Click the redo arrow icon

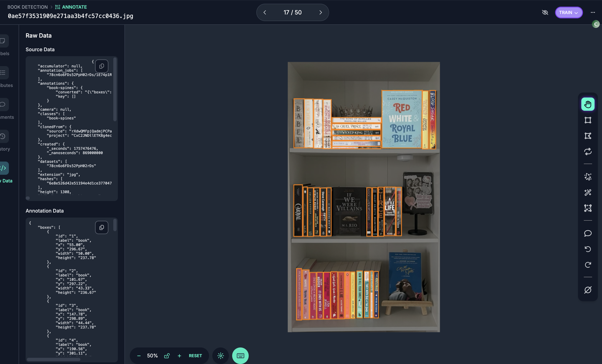(x=588, y=265)
